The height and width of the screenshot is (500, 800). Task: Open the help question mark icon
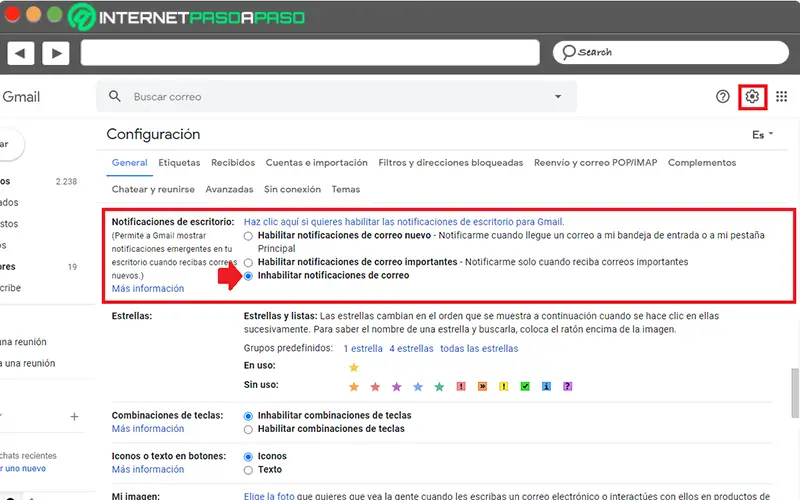(x=722, y=96)
